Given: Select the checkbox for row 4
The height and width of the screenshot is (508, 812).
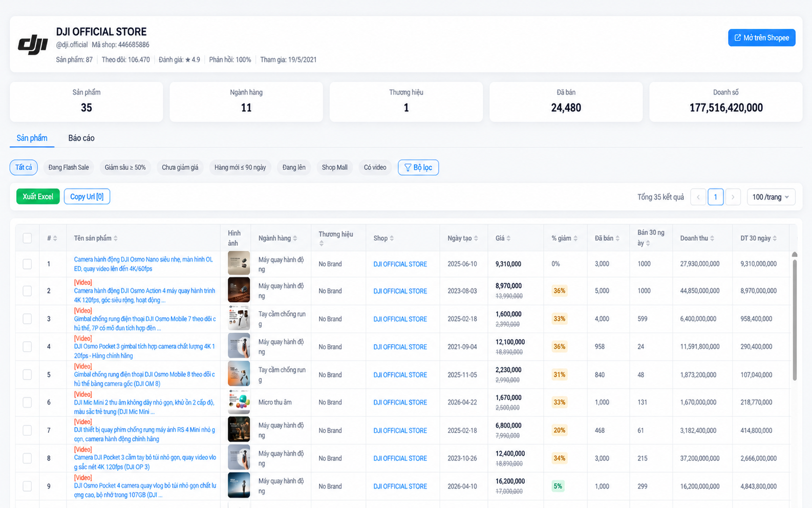Looking at the screenshot, I should pyautogui.click(x=27, y=347).
